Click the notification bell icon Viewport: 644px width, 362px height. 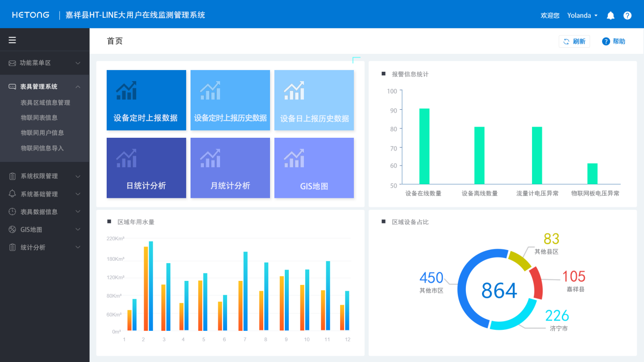click(x=610, y=15)
